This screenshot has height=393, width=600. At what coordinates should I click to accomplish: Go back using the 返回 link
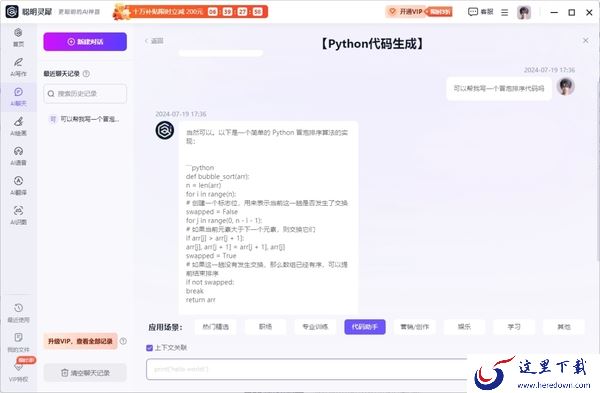pyautogui.click(x=154, y=41)
